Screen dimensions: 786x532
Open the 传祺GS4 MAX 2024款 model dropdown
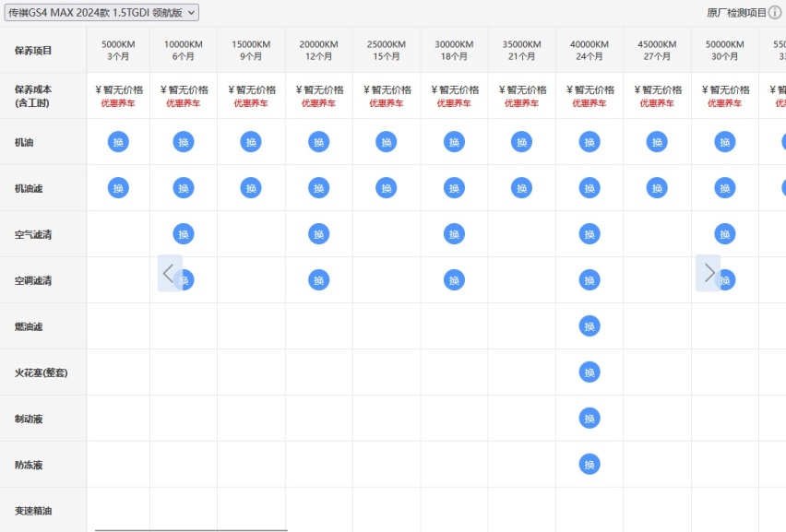101,13
